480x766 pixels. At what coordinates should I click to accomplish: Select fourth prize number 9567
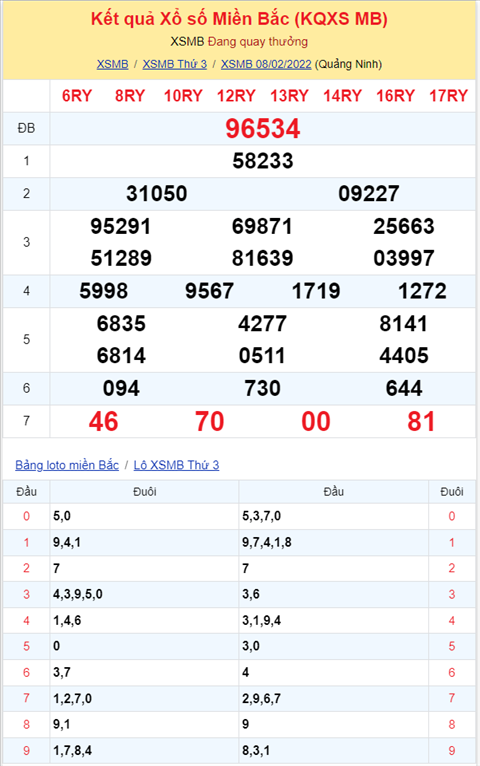click(x=209, y=291)
